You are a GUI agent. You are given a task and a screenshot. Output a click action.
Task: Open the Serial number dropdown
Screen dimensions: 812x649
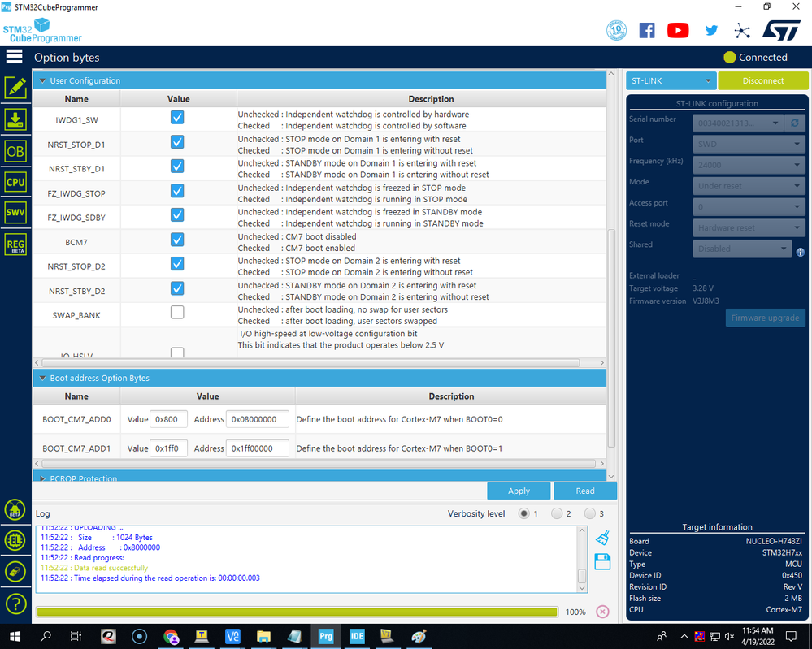(x=737, y=123)
